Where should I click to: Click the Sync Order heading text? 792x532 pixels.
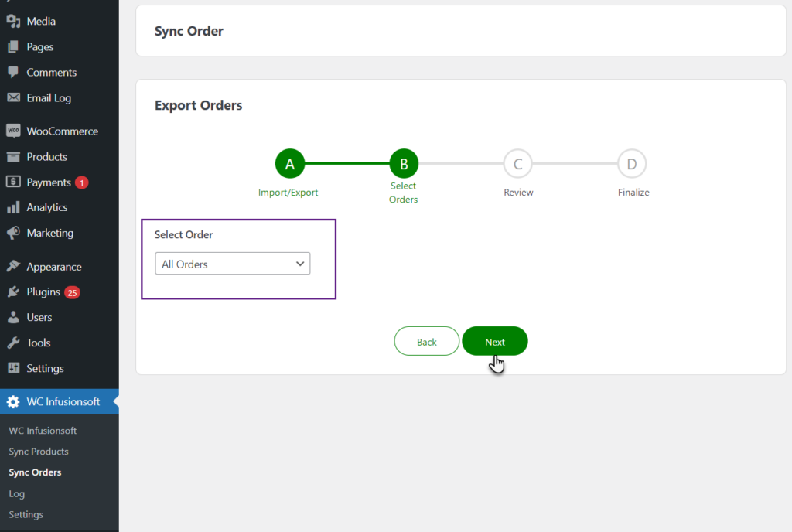coord(189,31)
